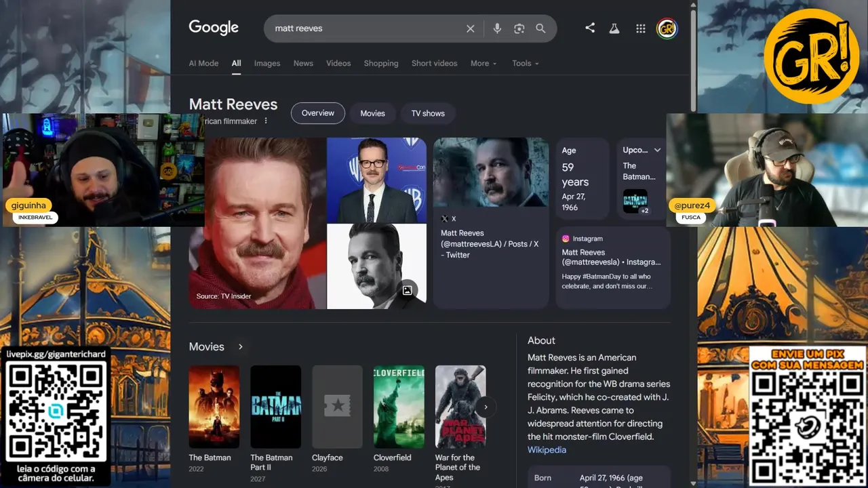Viewport: 868px width, 488px height.
Task: Clear the search box with X icon
Action: pos(470,28)
